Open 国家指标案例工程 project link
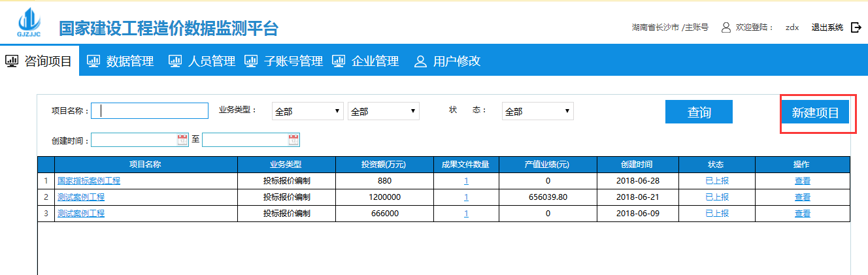Image resolution: width=868 pixels, height=275 pixels. [88, 181]
